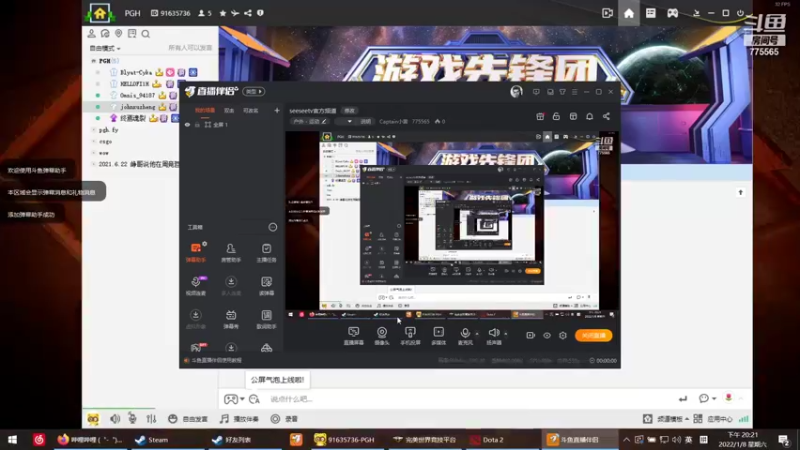800x450 pixels.
Task: Open the toolbox more options circle button
Action: tap(272, 227)
